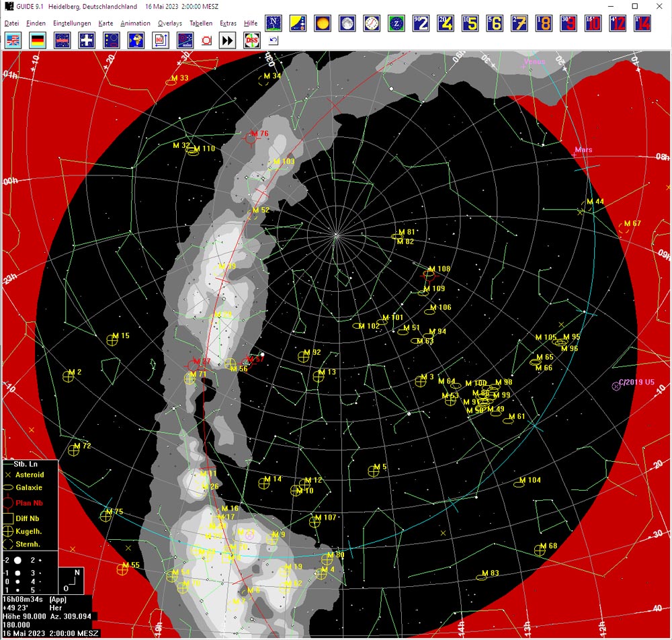The image size is (672, 640).
Task: Click the M 44 cluster label
Action: (595, 202)
